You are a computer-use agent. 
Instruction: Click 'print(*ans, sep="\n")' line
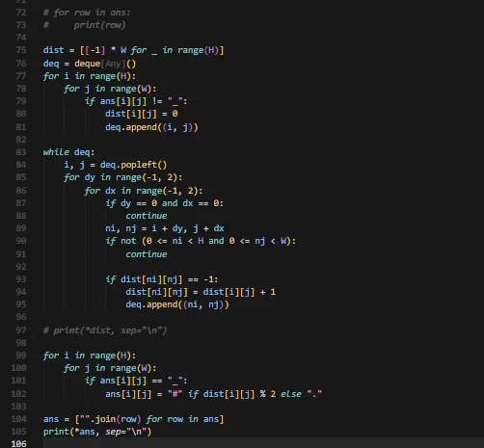[x=97, y=432]
